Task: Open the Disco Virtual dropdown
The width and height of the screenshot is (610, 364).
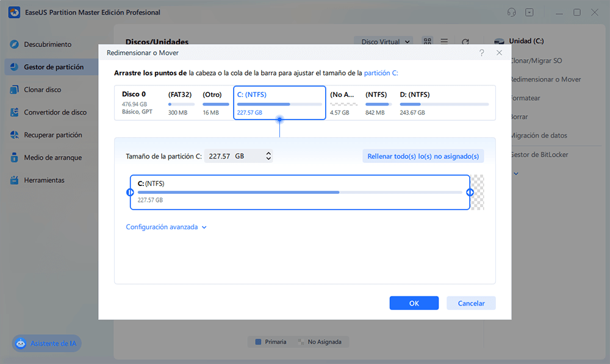Action: point(384,41)
